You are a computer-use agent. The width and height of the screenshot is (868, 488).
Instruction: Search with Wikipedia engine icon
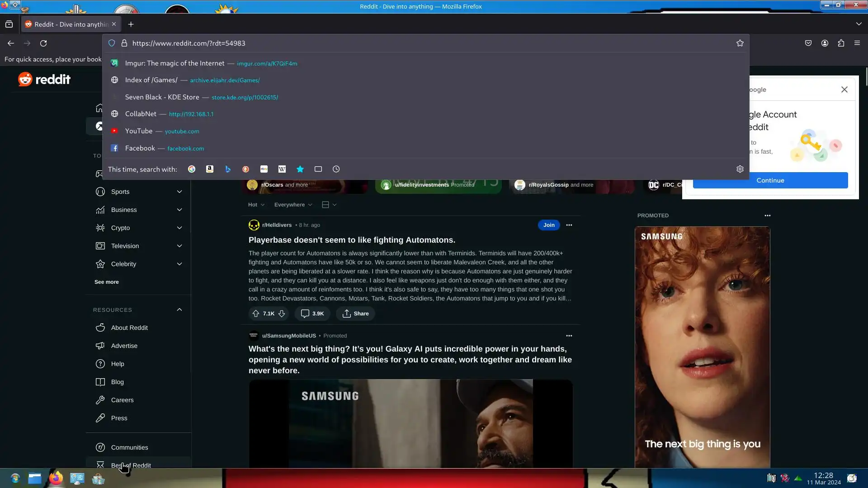point(282,169)
